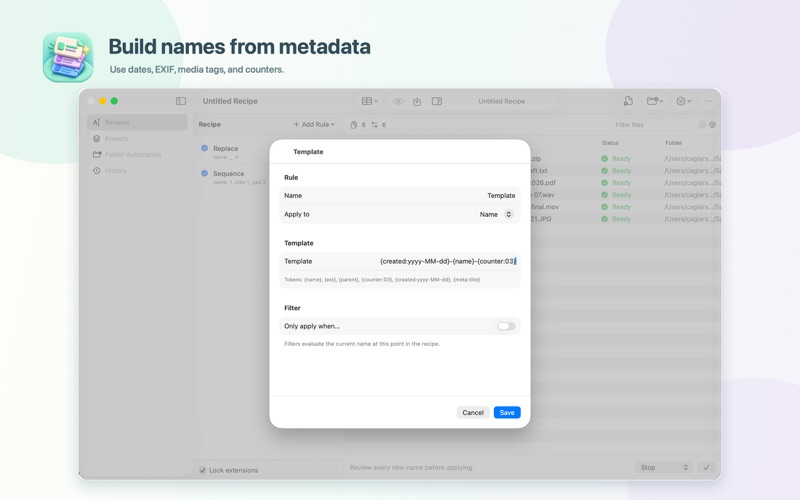The width and height of the screenshot is (800, 500).
Task: Select the 07.wav file row name
Action: point(543,195)
